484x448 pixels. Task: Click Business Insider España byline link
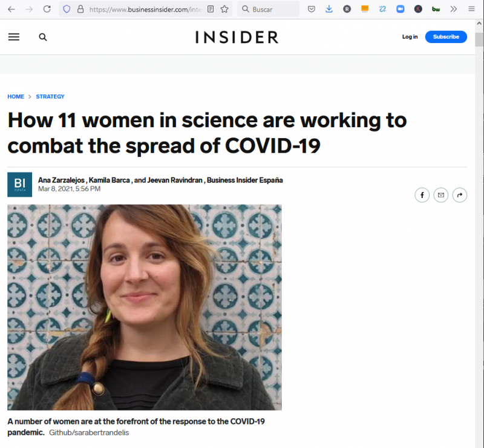245,180
